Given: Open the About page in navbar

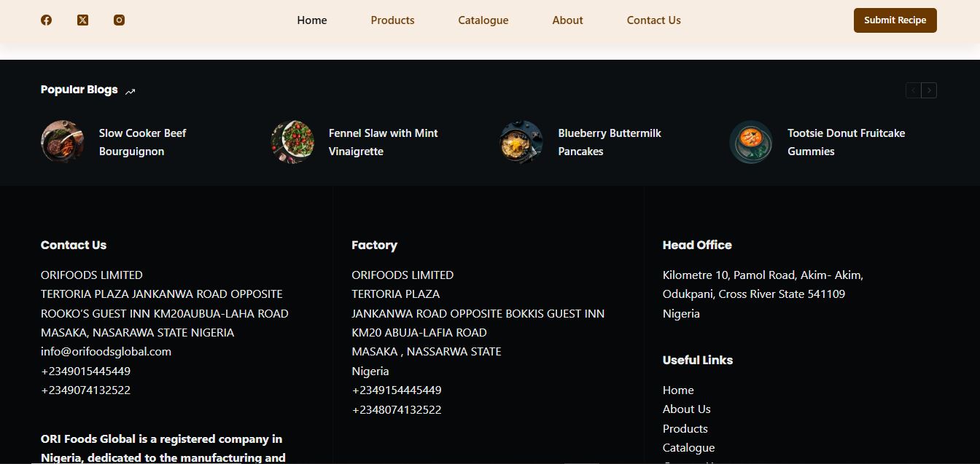Looking at the screenshot, I should click(x=567, y=20).
